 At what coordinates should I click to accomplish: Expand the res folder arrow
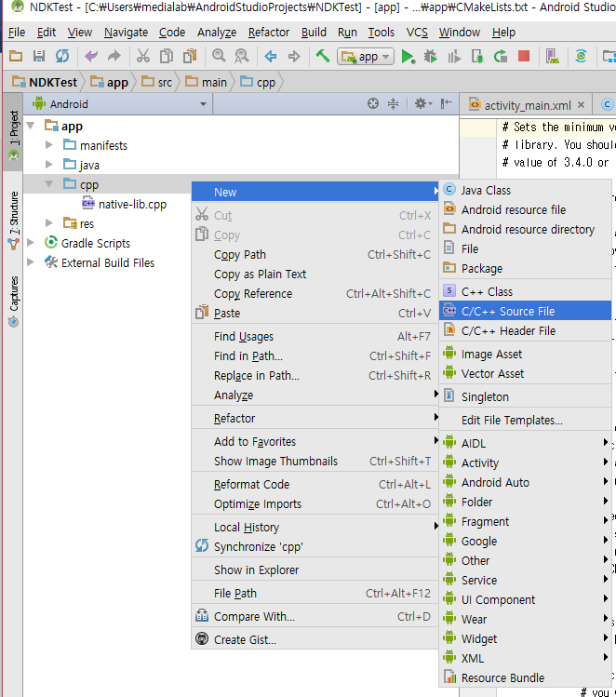(x=49, y=222)
